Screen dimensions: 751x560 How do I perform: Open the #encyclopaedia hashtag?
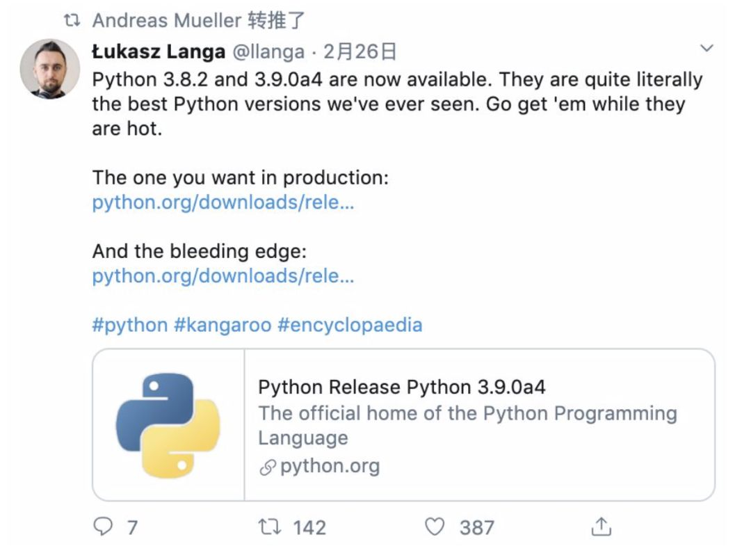coord(350,325)
